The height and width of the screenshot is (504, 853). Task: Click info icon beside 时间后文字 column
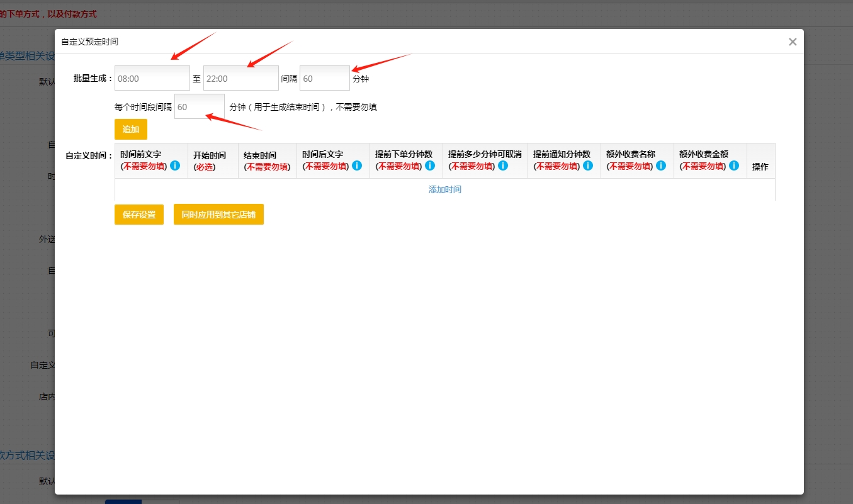pos(357,165)
